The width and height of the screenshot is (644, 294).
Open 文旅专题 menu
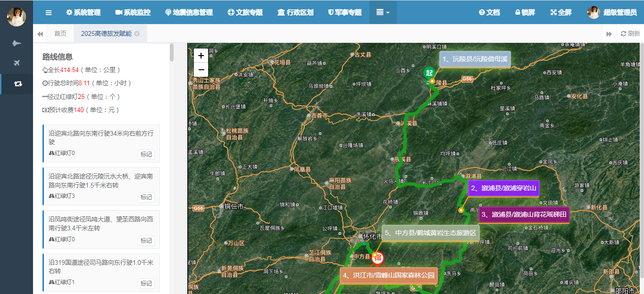point(245,13)
